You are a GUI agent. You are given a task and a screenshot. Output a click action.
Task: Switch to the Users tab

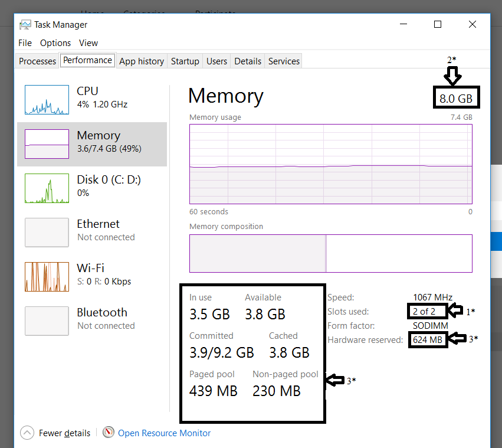coord(216,61)
